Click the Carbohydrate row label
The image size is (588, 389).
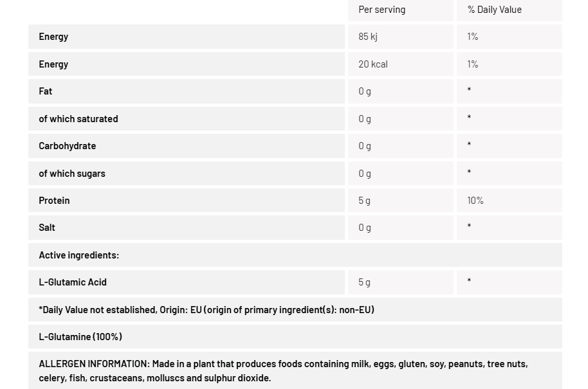point(67,146)
